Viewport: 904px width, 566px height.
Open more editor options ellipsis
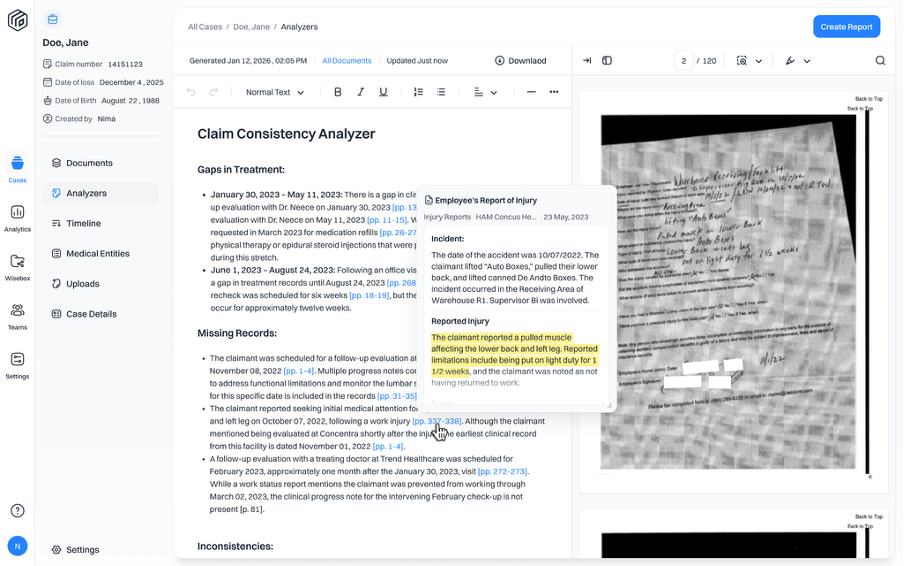(x=553, y=92)
